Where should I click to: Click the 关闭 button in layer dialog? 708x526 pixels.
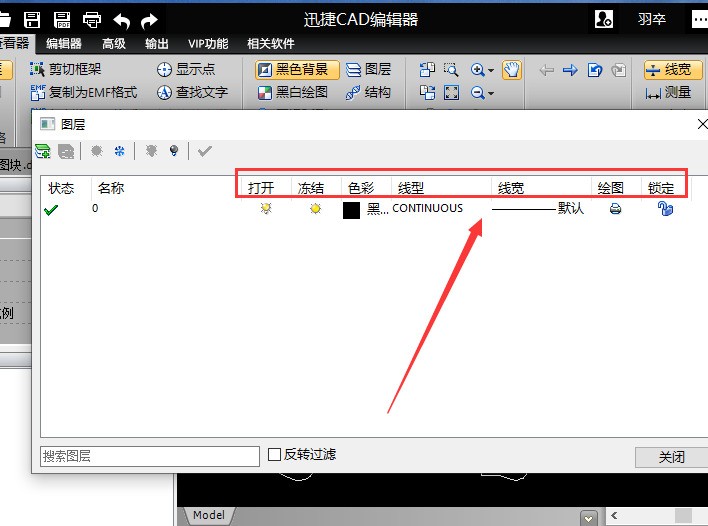coord(671,457)
